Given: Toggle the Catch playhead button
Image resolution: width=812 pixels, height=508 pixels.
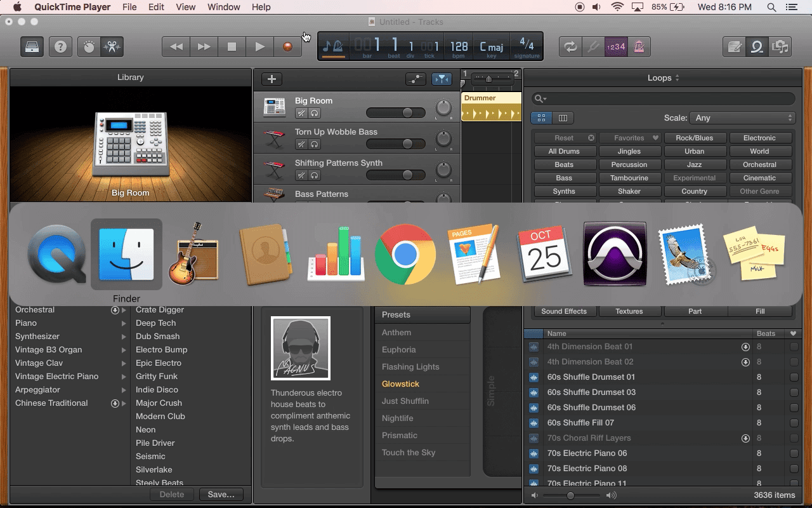Looking at the screenshot, I should [442, 79].
